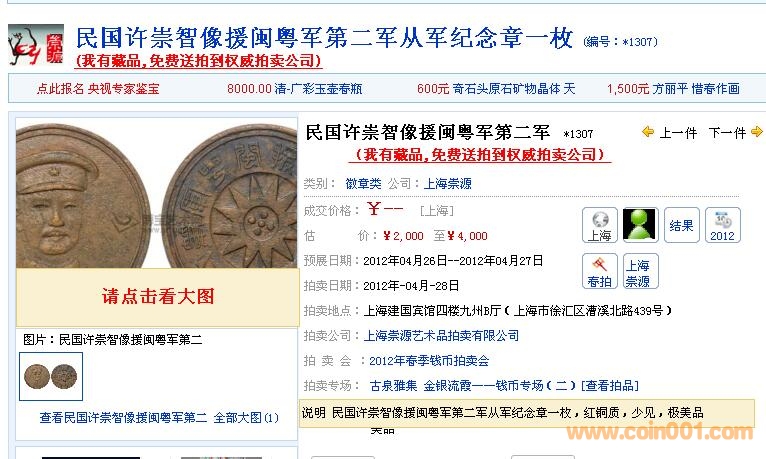Image resolution: width=766 pixels, height=459 pixels.
Task: Open the 上海崇源 company icon button
Action: click(640, 271)
